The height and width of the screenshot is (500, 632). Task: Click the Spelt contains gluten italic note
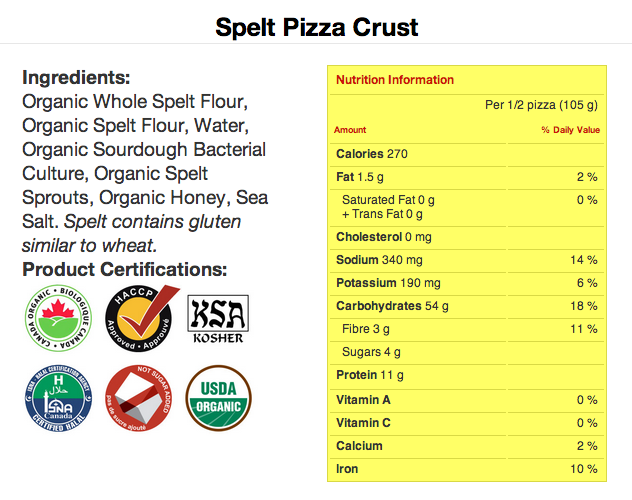tap(131, 234)
